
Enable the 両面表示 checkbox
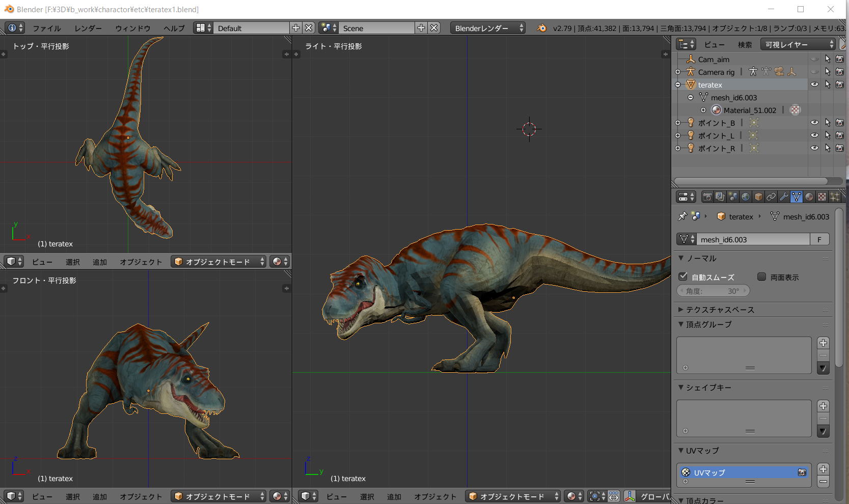761,277
